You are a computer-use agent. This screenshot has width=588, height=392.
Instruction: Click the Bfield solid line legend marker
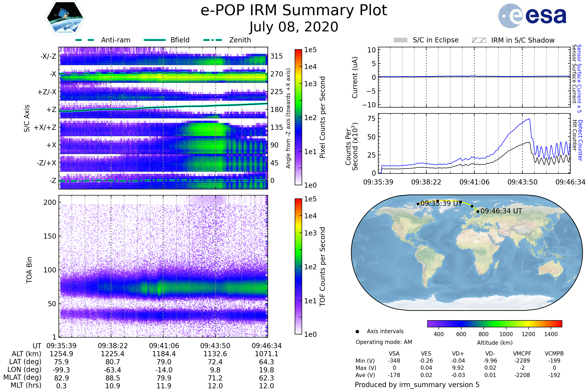[155, 40]
